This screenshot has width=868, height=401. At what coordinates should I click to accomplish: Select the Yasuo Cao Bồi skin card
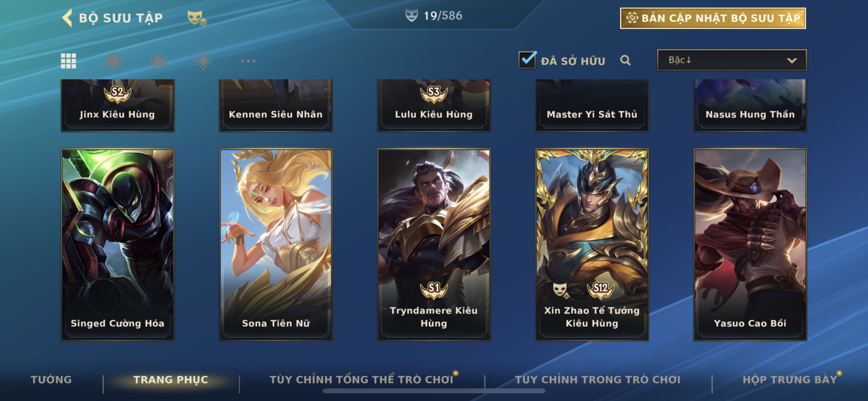(x=750, y=244)
